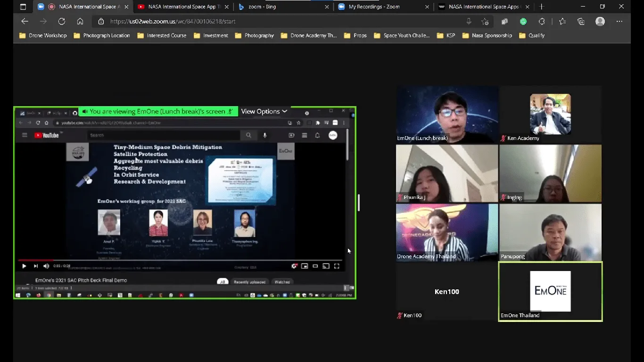644x362 pixels.
Task: Click the YouTube search magnifier in shared screen
Action: (248, 135)
